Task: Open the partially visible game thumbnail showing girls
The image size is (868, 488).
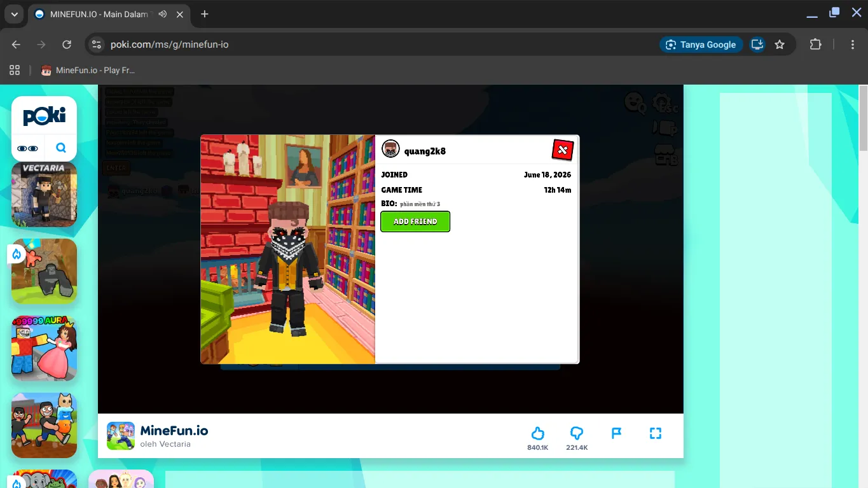Action: (x=121, y=479)
